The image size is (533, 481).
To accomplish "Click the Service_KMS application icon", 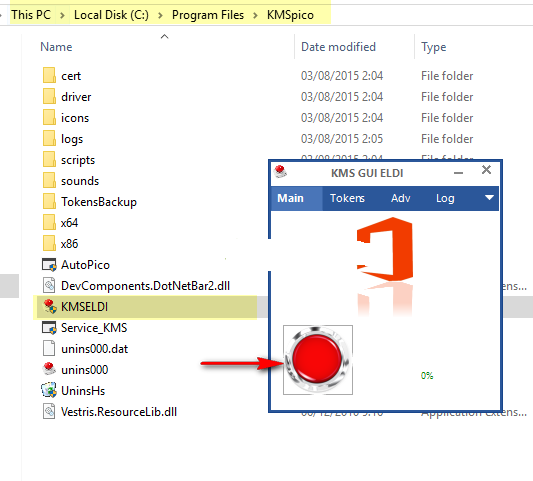I will coord(49,328).
